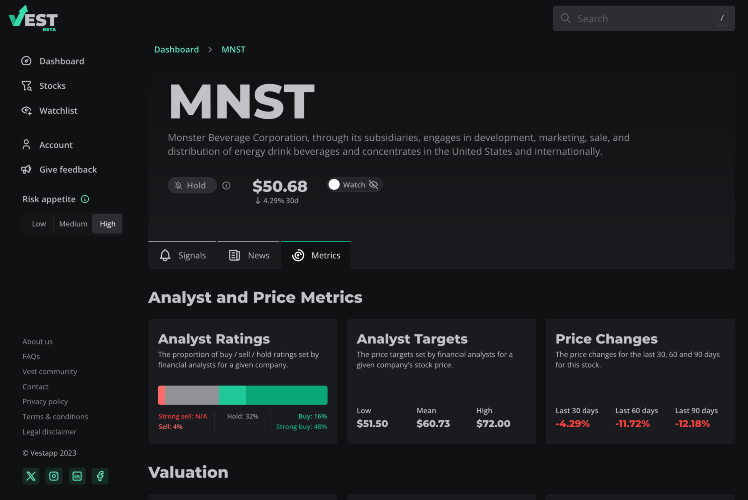Click the Hold rating badge

(x=192, y=185)
